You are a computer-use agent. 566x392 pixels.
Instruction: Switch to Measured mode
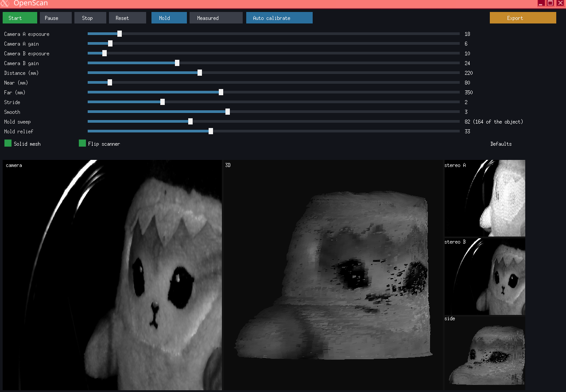216,18
